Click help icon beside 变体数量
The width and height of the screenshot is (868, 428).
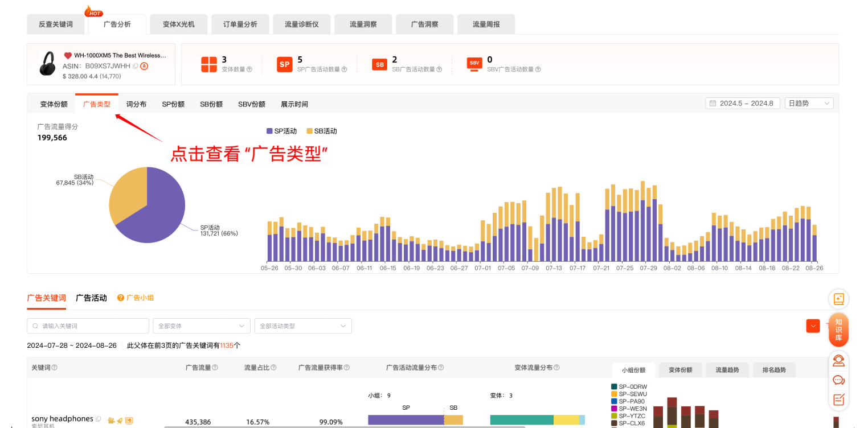(249, 69)
